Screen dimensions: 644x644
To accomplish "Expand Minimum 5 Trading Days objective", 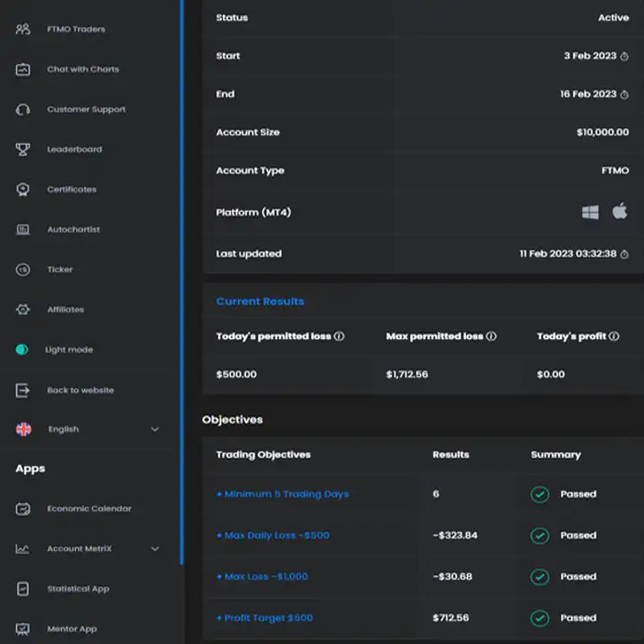I will (x=283, y=494).
